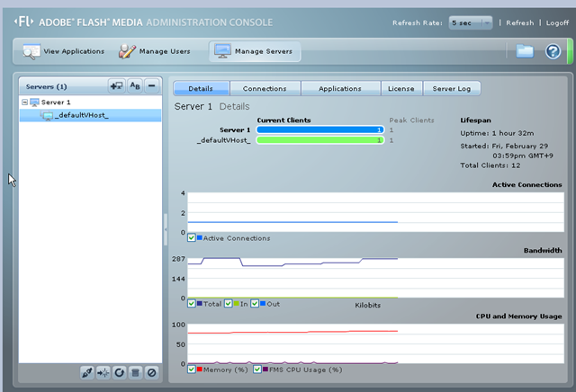Run garbage collection with the trash icon
The image size is (576, 392).
[x=136, y=373]
